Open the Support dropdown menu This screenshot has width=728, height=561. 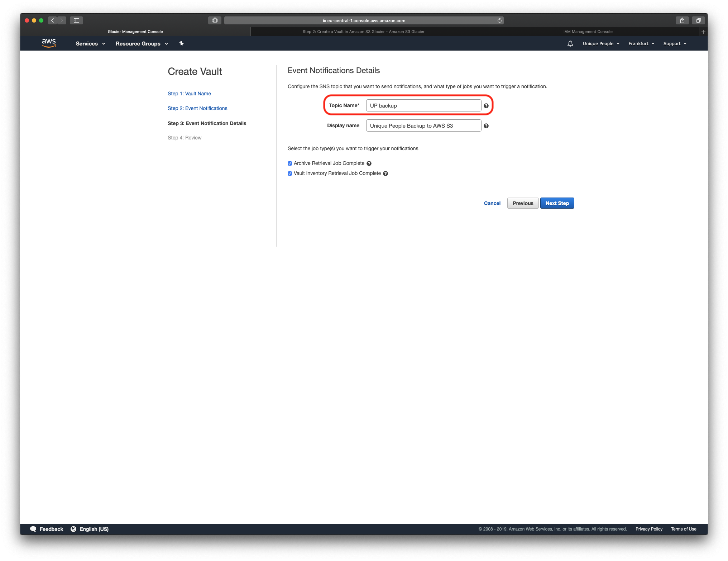click(x=675, y=44)
